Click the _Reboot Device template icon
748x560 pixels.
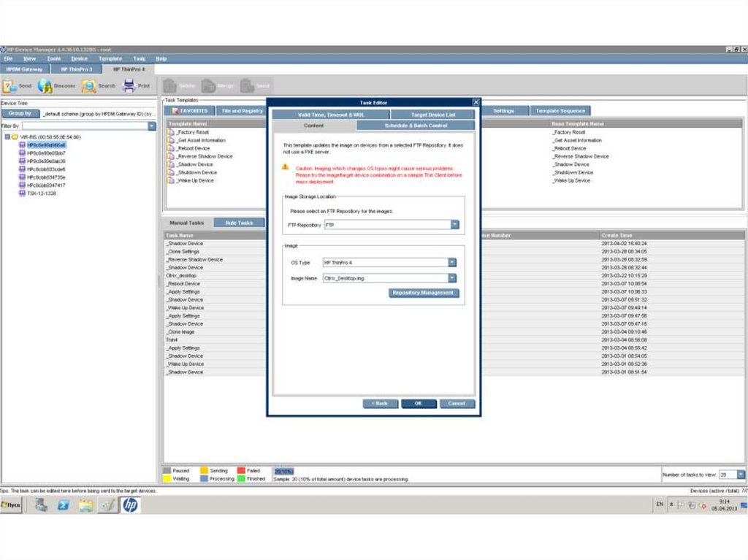tap(170, 148)
